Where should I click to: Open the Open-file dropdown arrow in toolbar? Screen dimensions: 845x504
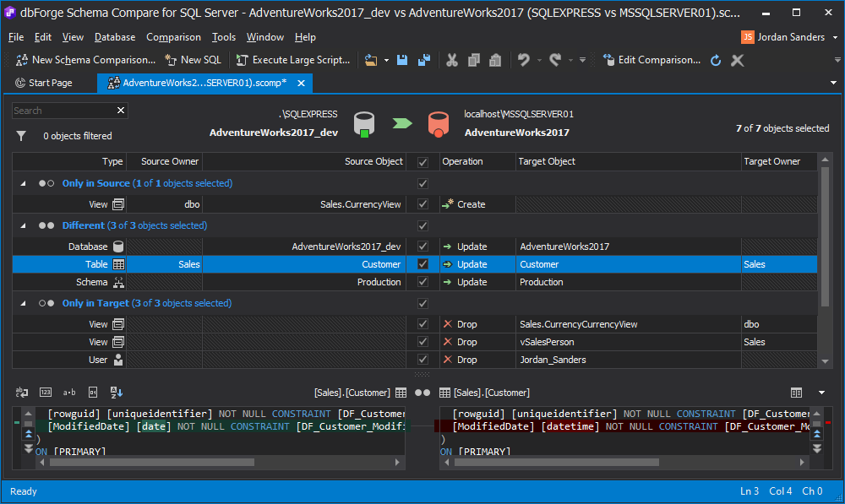387,60
